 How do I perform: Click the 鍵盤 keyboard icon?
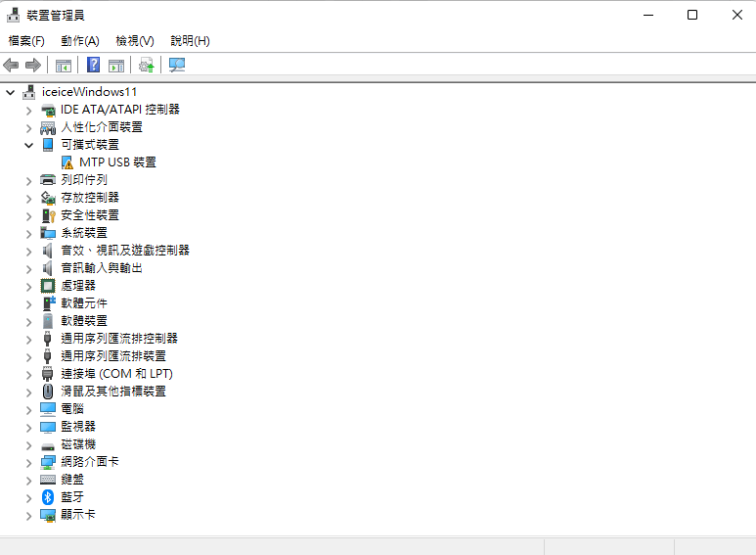point(48,480)
